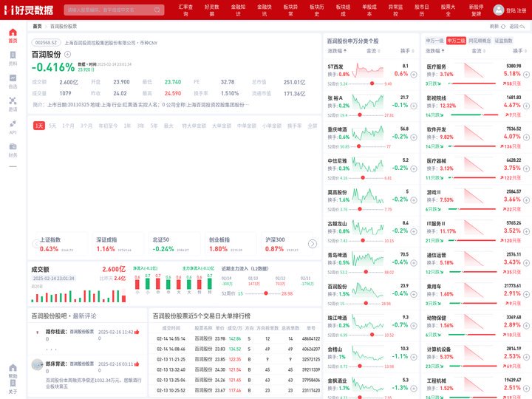
Task: Open the 财务 icon in the left sidebar
Action: (13, 146)
